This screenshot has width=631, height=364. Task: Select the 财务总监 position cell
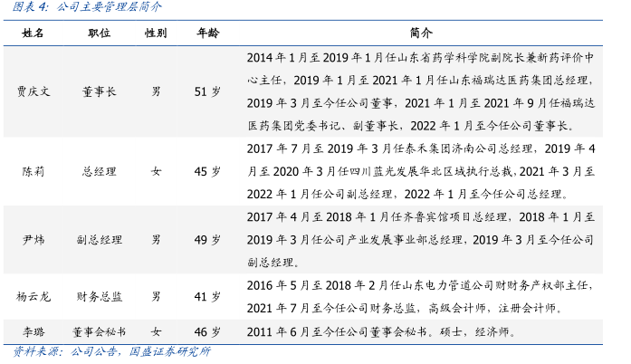click(x=100, y=296)
